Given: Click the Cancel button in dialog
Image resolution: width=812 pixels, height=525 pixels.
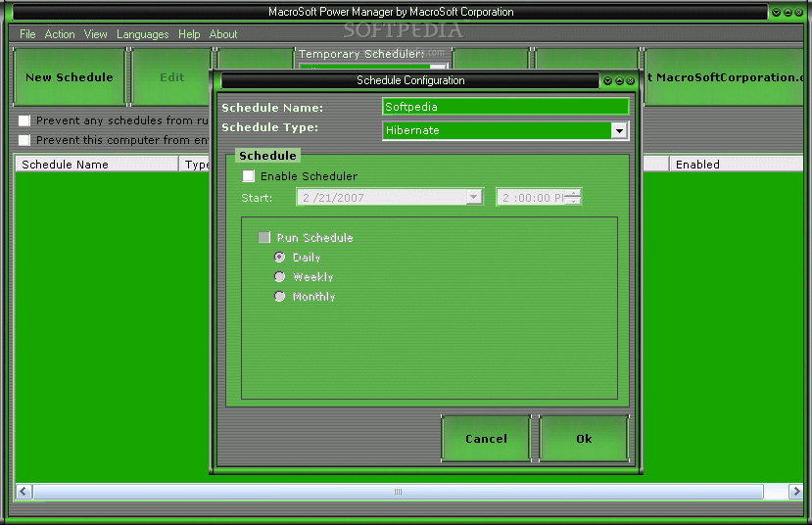Looking at the screenshot, I should click(486, 439).
